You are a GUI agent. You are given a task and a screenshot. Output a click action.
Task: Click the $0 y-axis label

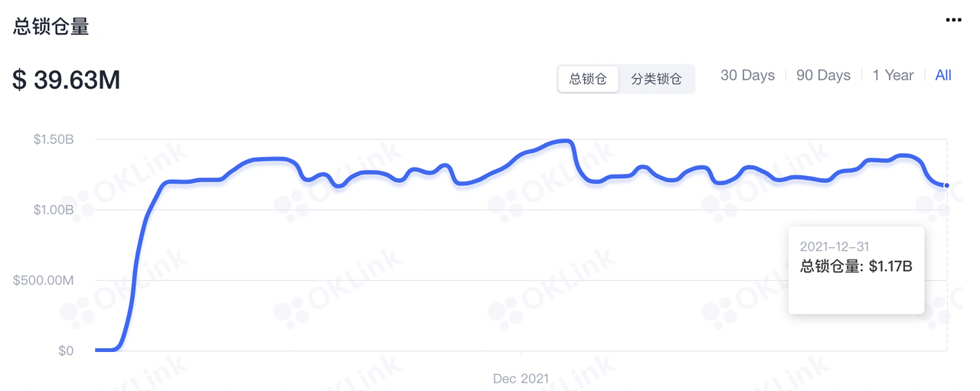coord(66,350)
